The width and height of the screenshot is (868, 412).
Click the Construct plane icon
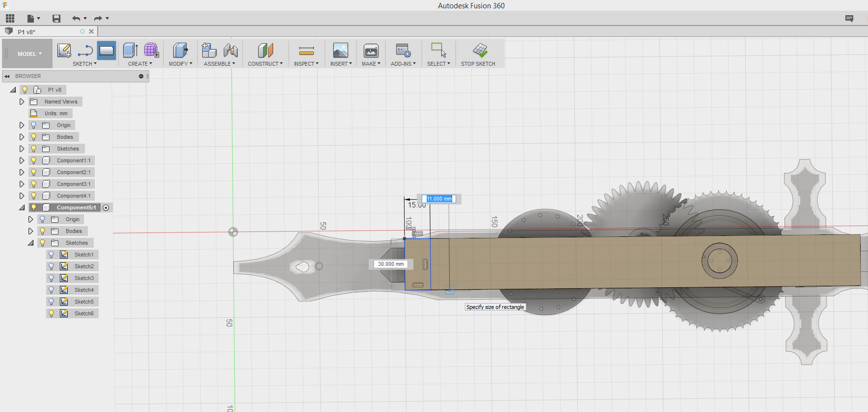(x=265, y=51)
